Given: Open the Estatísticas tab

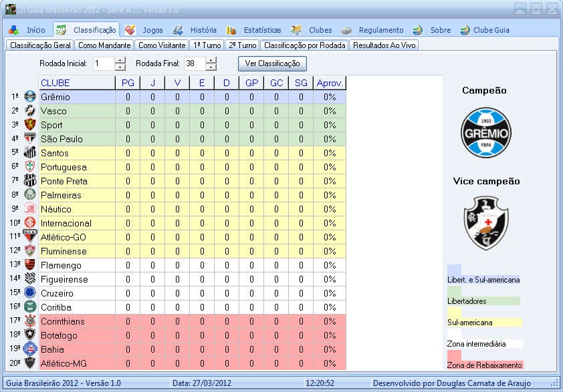Looking at the screenshot, I should pyautogui.click(x=253, y=30).
